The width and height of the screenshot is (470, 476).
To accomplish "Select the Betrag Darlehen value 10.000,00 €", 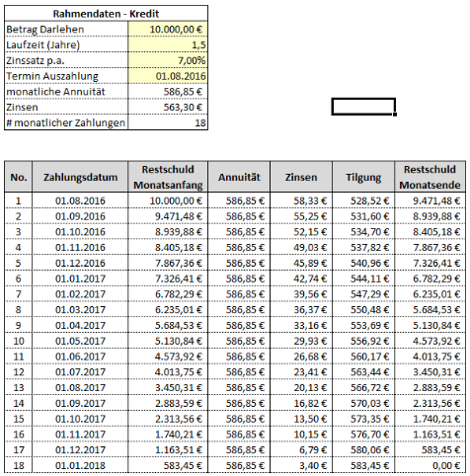I will [168, 29].
